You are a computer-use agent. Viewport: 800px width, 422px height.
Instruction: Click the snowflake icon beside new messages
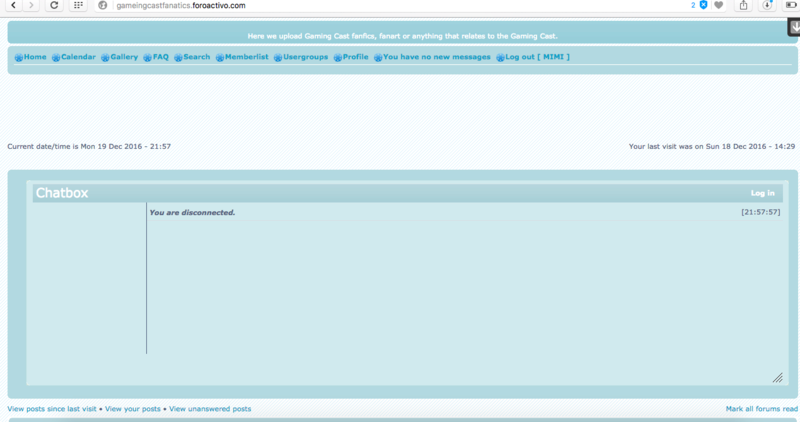[x=378, y=58]
